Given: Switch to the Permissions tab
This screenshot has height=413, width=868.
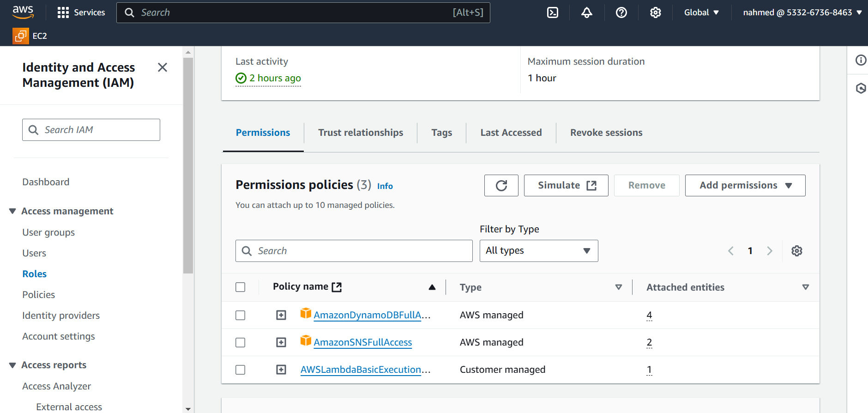Looking at the screenshot, I should [x=263, y=133].
